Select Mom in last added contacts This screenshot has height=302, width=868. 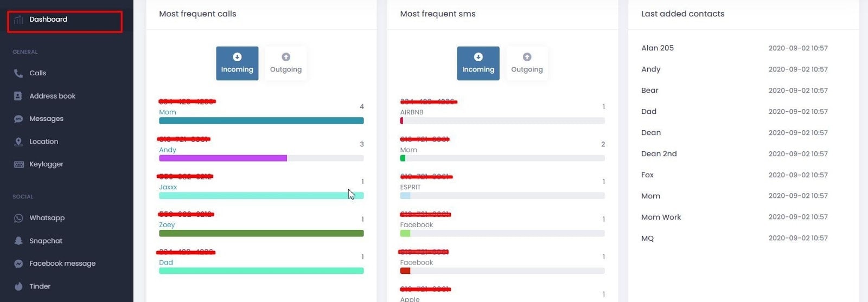point(650,196)
